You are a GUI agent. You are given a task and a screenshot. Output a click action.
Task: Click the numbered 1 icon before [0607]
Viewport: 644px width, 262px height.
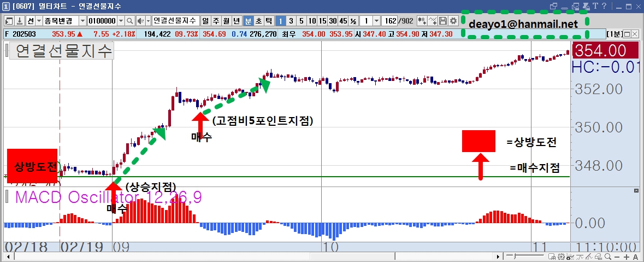click(x=7, y=6)
